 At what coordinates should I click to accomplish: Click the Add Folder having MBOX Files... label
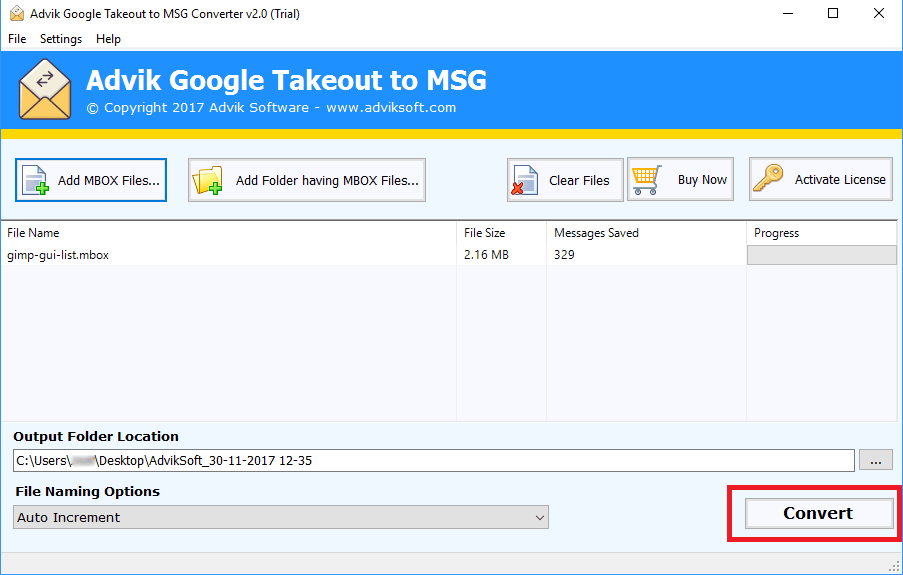327,180
